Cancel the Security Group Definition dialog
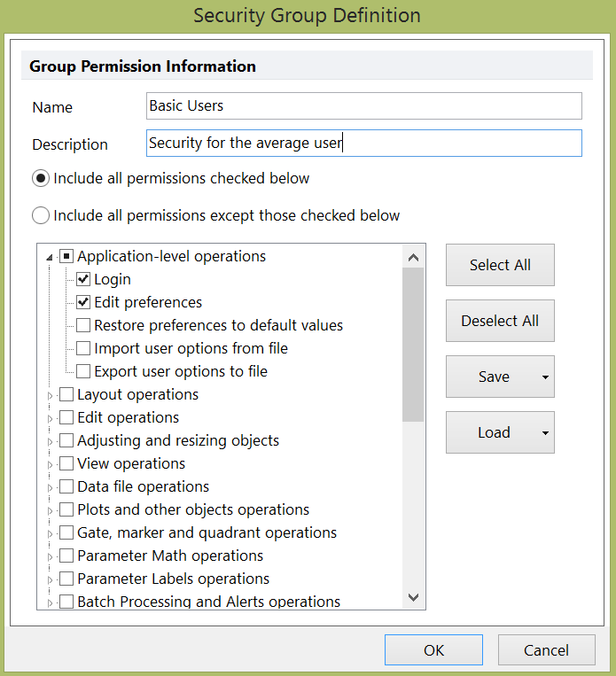 (x=546, y=650)
